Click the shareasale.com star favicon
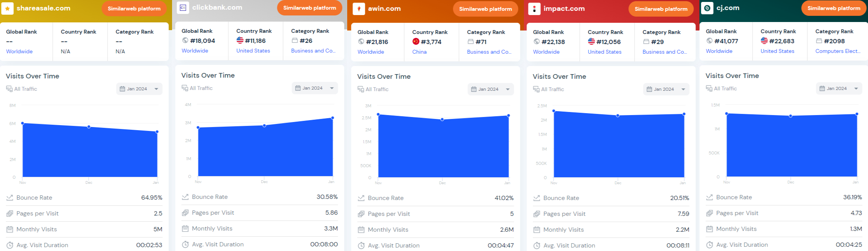The height and width of the screenshot is (251, 868). click(7, 8)
